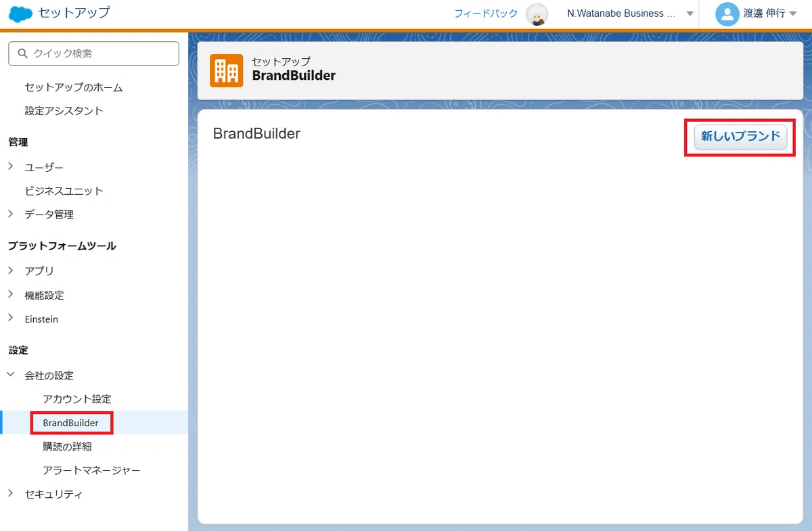Click the 機能設定 label
The width and height of the screenshot is (812, 531).
click(x=45, y=296)
